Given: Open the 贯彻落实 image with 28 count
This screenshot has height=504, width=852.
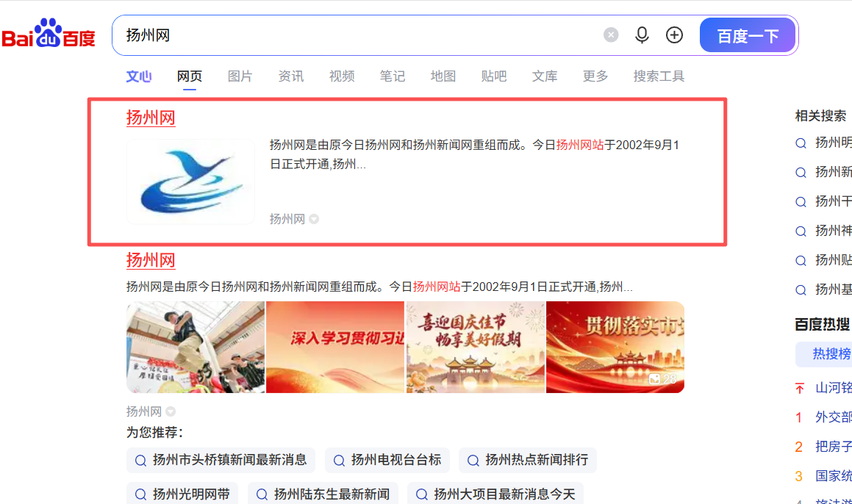Looking at the screenshot, I should coord(615,347).
